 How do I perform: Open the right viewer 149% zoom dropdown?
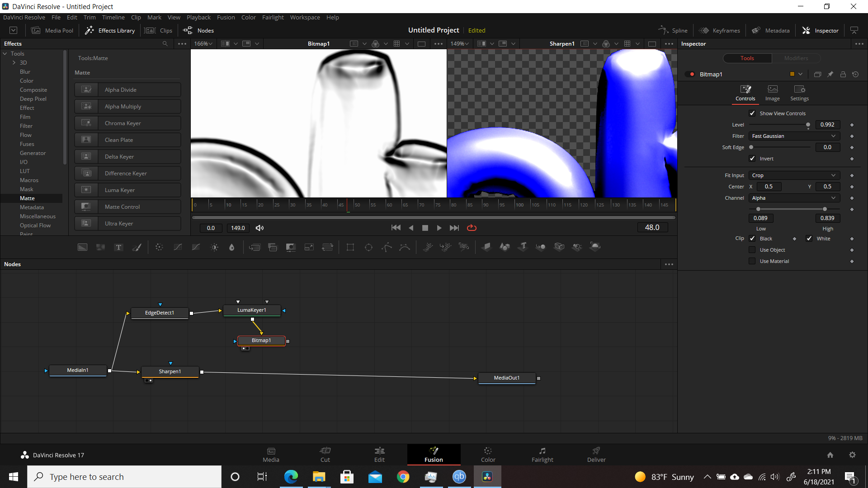pos(459,44)
